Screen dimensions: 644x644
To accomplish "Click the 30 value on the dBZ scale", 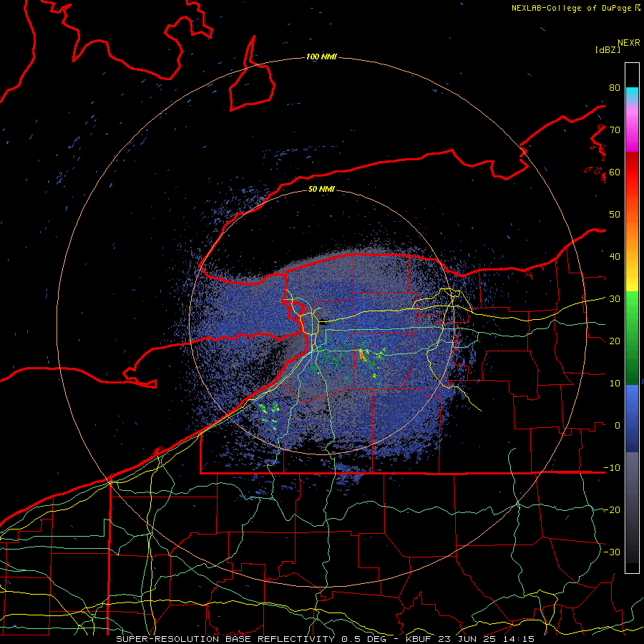I will pyautogui.click(x=615, y=299).
